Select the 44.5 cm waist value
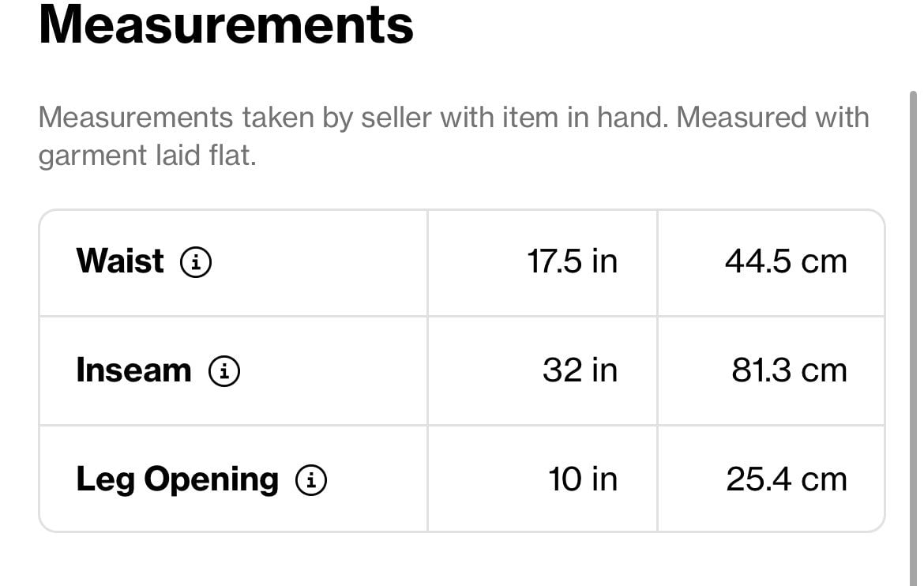924x586 pixels. coord(786,261)
